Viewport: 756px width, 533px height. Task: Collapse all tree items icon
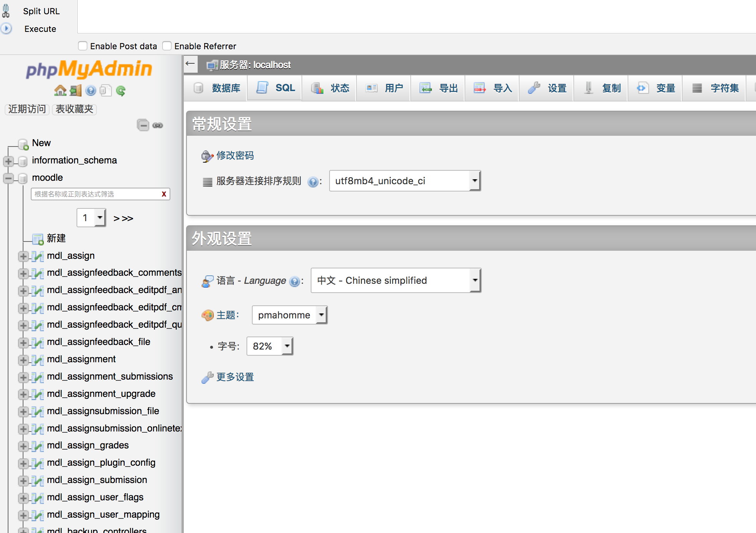pos(143,125)
